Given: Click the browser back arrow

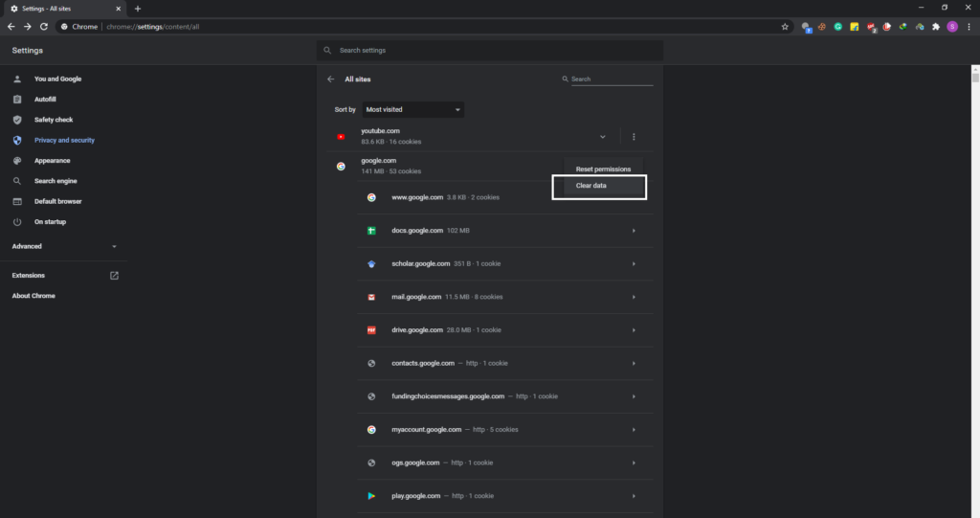Looking at the screenshot, I should coord(11,27).
